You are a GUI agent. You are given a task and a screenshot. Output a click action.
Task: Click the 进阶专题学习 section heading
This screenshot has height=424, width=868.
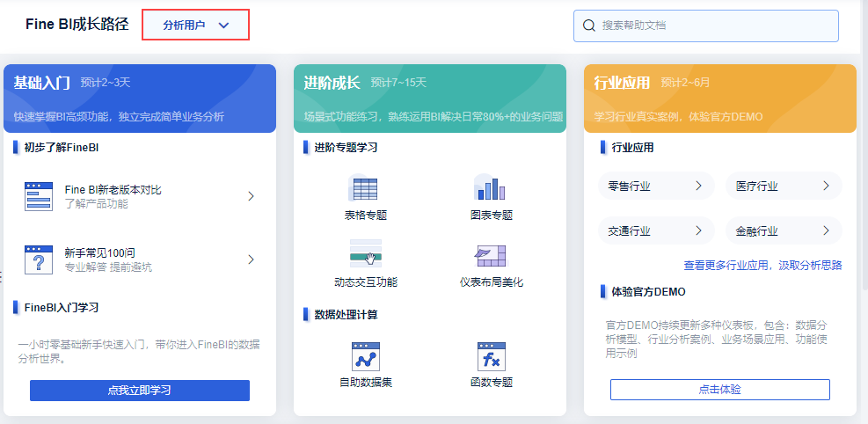346,148
